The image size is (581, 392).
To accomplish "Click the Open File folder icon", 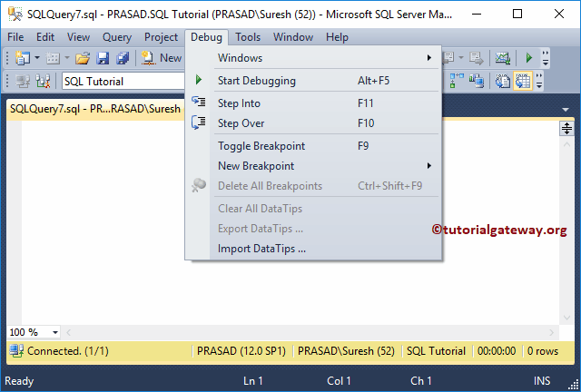I will [x=83, y=58].
